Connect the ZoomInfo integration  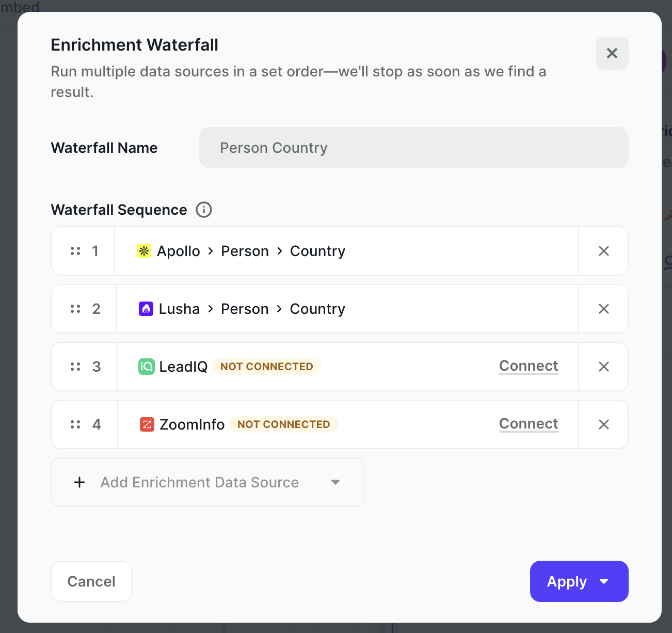[529, 424]
